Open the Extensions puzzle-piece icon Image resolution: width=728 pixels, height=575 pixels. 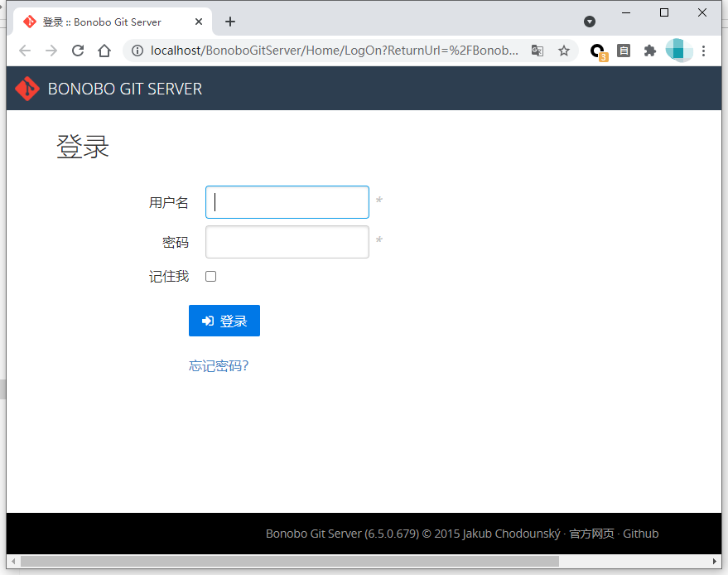coord(649,51)
